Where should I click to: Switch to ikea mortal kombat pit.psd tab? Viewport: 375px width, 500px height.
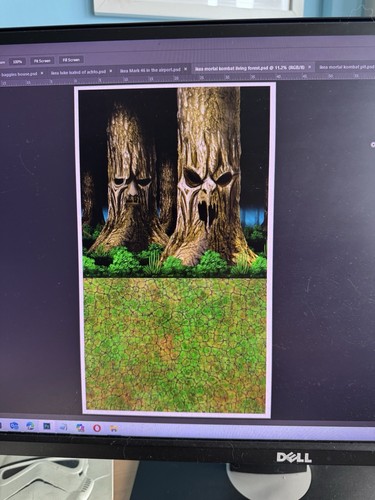click(x=347, y=67)
